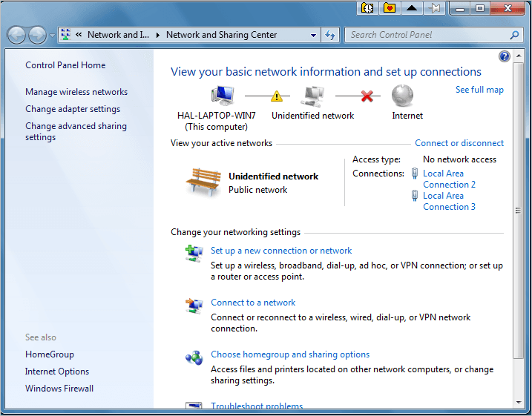The width and height of the screenshot is (532, 416).
Task: Click the HAL-LAPTOP-WIN7 computer icon
Action: point(223,95)
